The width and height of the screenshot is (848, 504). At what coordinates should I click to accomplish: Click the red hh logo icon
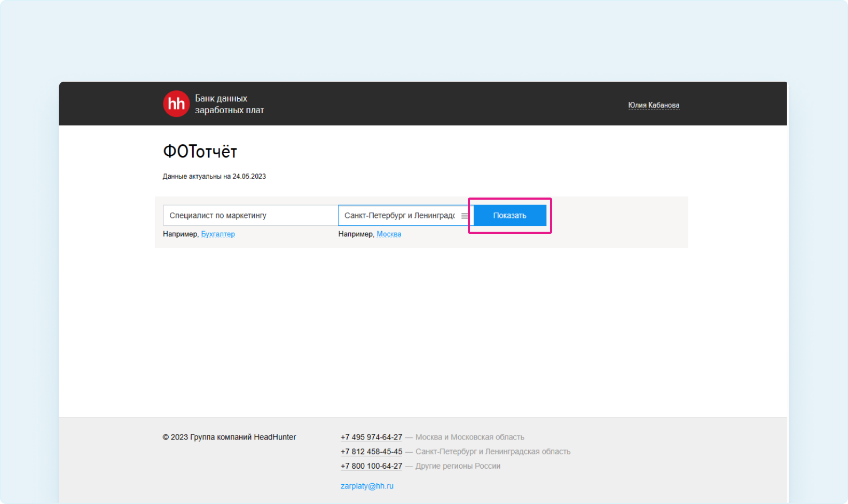click(176, 104)
